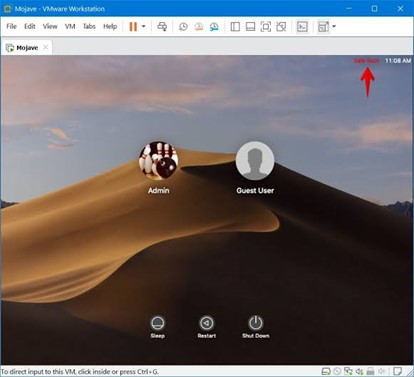Take a snapshot of this VM
414x377 pixels.
183,27
